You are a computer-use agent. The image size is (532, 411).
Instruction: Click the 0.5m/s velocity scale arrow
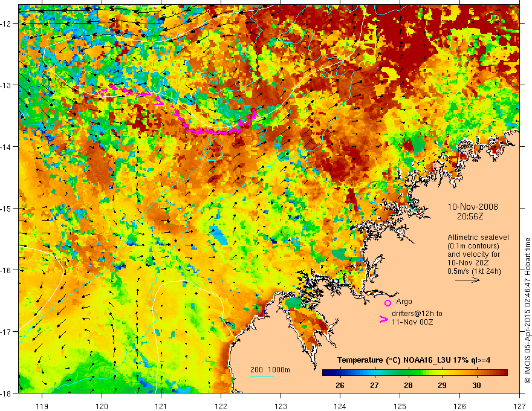coord(467,280)
